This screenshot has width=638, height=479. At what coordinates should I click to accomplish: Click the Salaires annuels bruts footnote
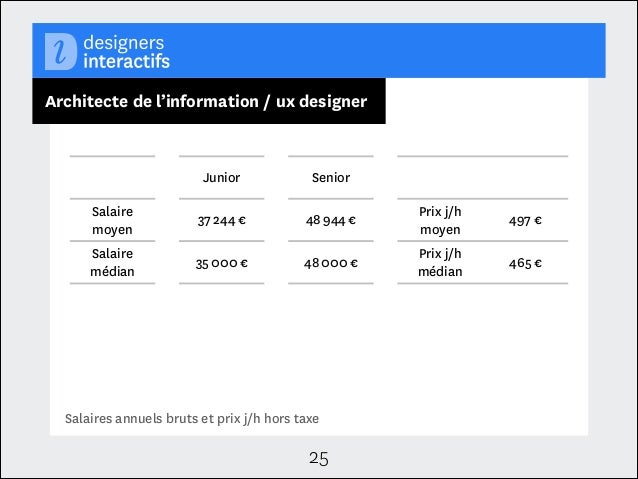coord(192,418)
